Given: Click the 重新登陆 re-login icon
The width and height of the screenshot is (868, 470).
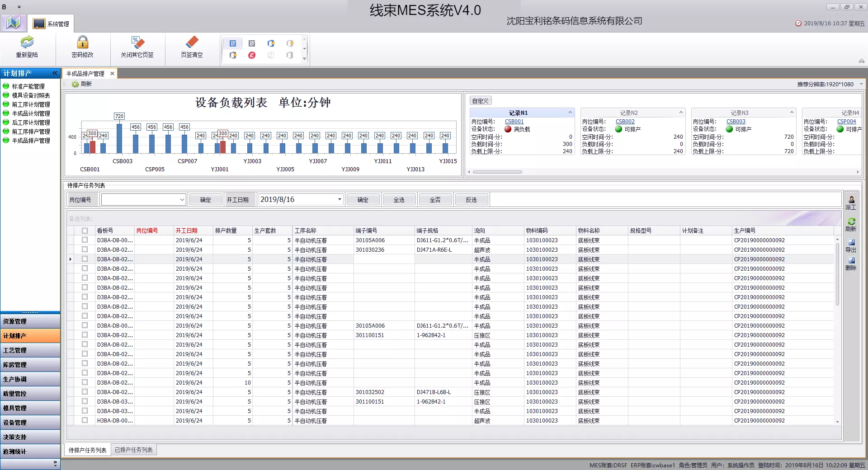Looking at the screenshot, I should point(27,42).
